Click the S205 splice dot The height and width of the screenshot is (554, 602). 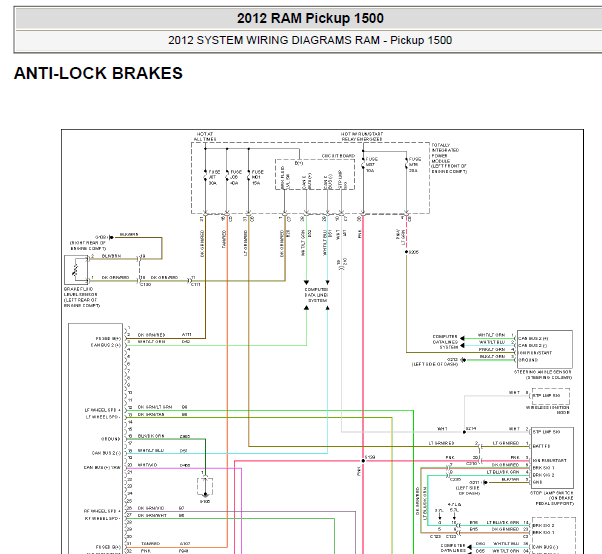point(407,252)
